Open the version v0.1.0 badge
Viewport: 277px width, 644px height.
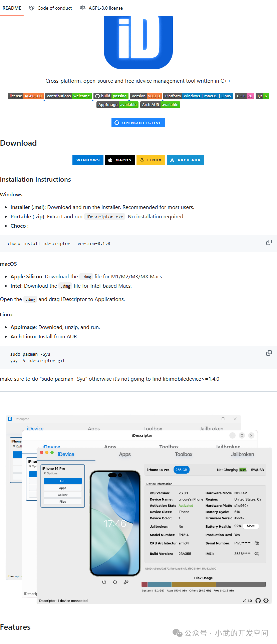pos(146,96)
